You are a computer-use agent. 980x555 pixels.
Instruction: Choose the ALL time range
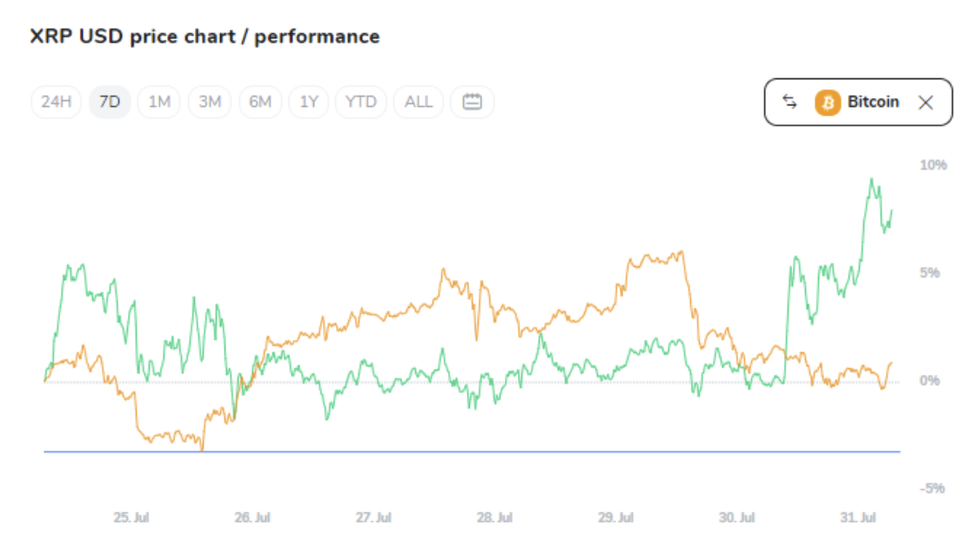coord(419,102)
